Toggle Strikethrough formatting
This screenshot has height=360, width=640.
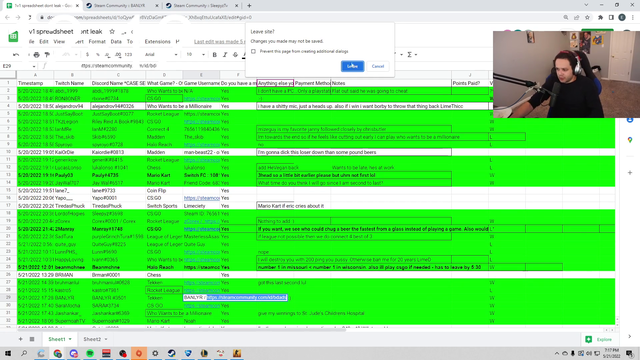[236, 54]
